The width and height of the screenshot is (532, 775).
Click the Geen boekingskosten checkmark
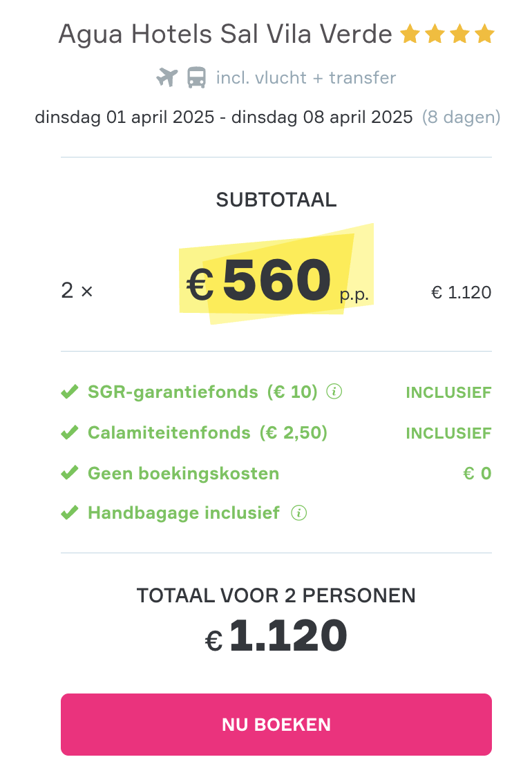click(x=69, y=473)
